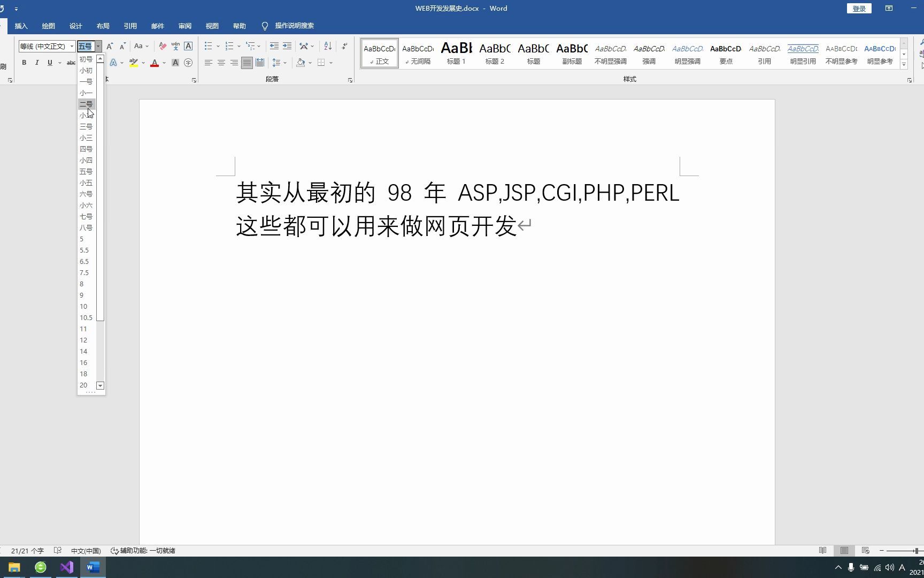Image resolution: width=924 pixels, height=578 pixels.
Task: Apply red font color
Action: (x=155, y=63)
